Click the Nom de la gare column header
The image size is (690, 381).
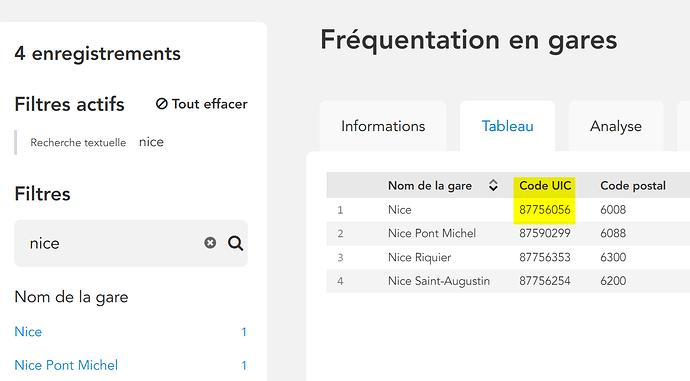(429, 186)
